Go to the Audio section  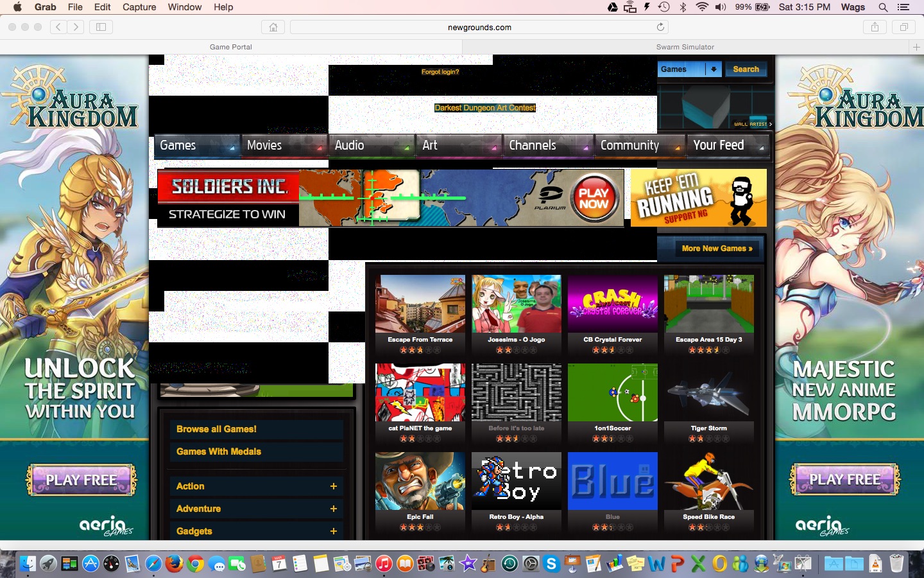point(372,146)
